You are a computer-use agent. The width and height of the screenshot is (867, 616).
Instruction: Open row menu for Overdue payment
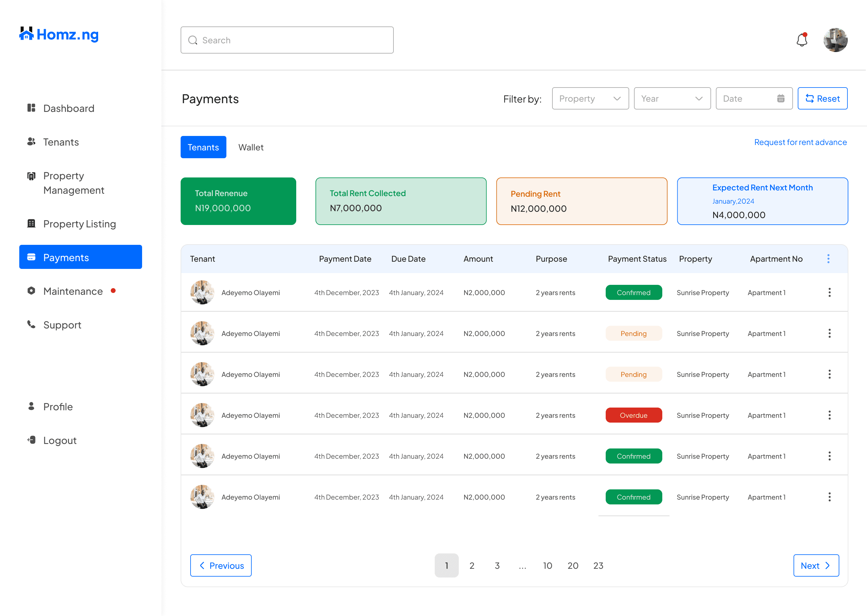tap(829, 415)
